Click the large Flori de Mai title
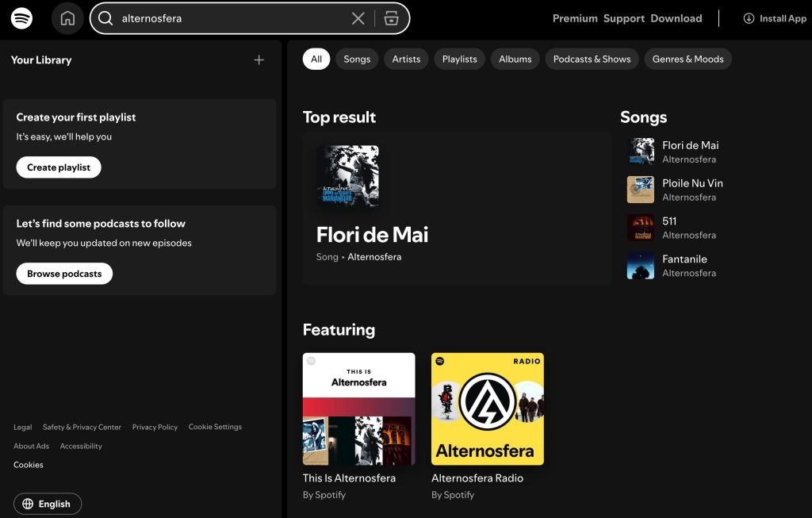The image size is (812, 518). click(x=373, y=235)
